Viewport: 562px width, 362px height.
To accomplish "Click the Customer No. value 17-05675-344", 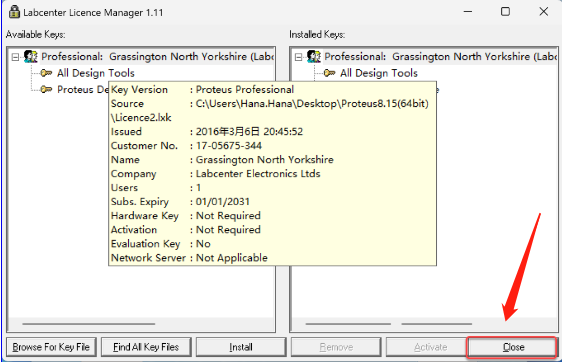I will (229, 146).
